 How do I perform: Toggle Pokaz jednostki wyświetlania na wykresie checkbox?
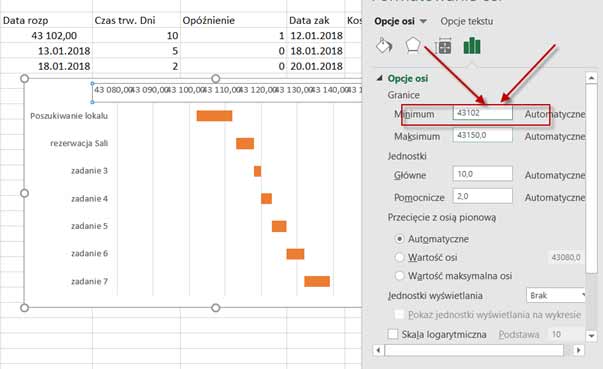click(x=400, y=314)
